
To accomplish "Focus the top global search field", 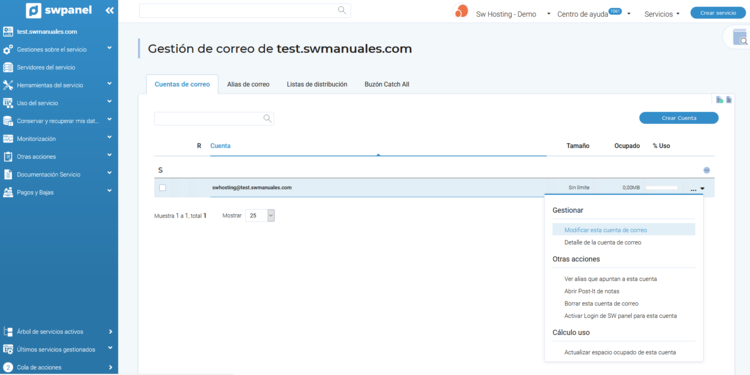I will coord(245,11).
